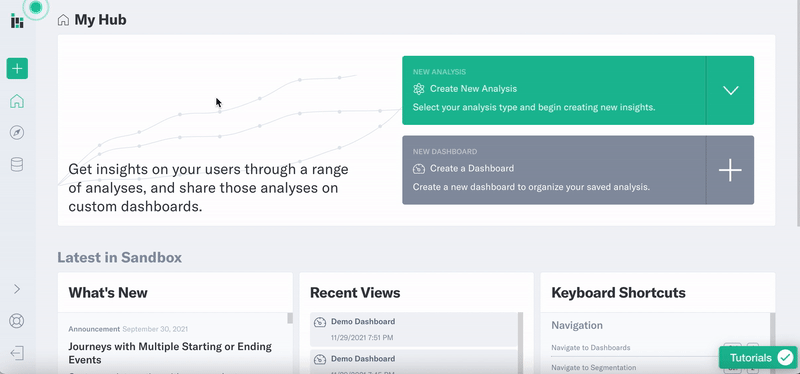Click the NEW ANALYSIS label
This screenshot has height=374, width=800.
coord(439,72)
